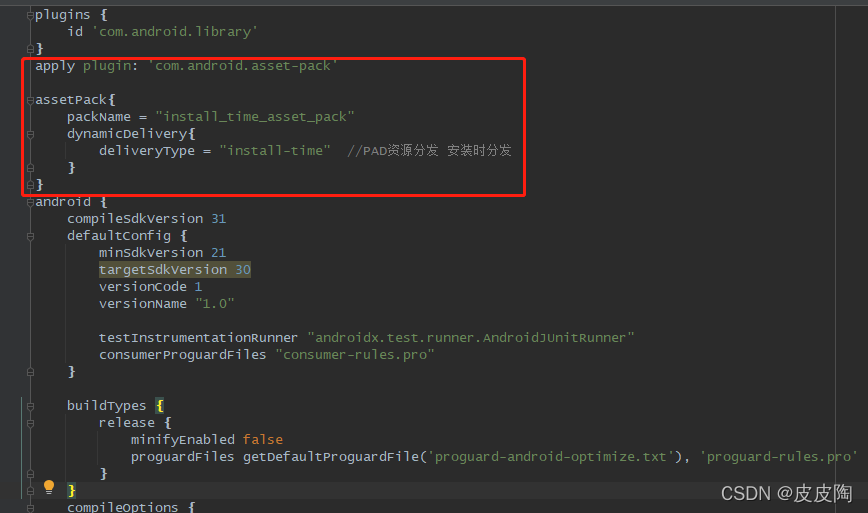The image size is (868, 513).
Task: Click minSdkVersion value 21
Action: 219,253
